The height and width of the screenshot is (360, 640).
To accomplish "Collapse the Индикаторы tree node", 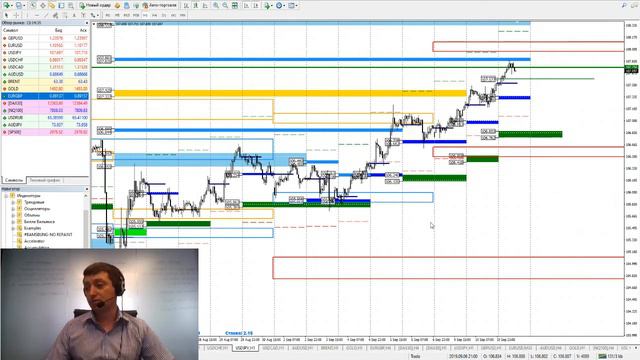I will 6,196.
